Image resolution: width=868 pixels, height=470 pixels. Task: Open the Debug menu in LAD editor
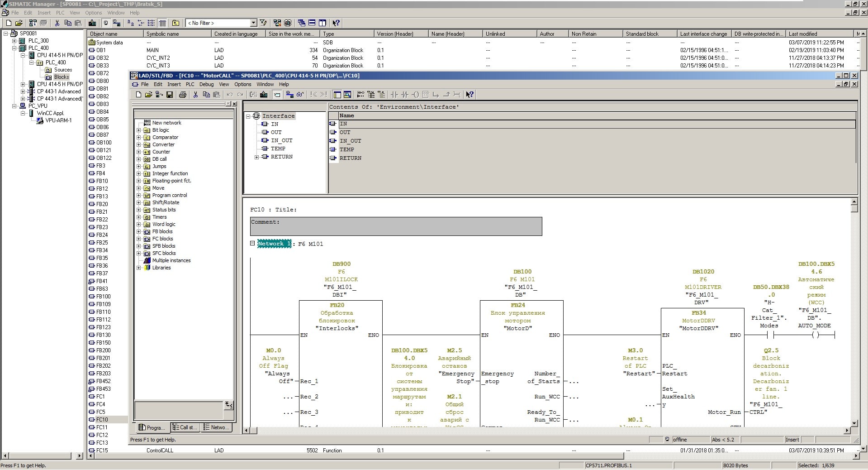pyautogui.click(x=206, y=84)
